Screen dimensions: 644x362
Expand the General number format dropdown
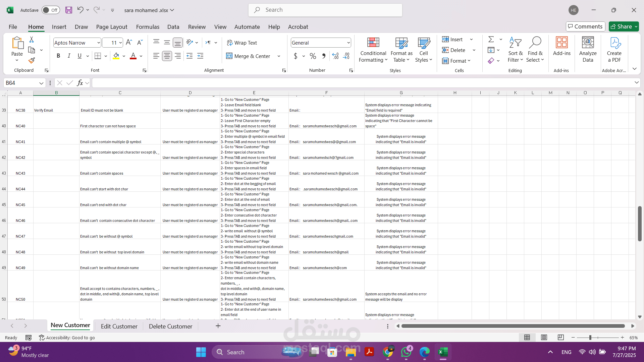[x=348, y=43]
